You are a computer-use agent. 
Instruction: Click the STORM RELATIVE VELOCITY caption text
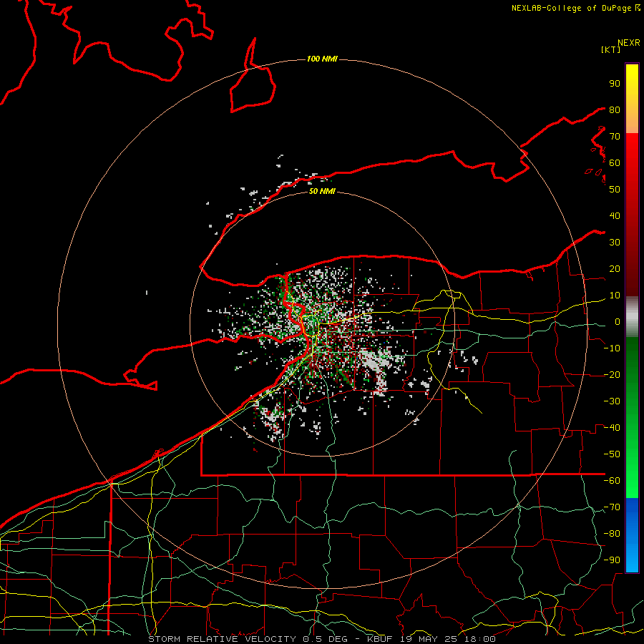pyautogui.click(x=224, y=639)
